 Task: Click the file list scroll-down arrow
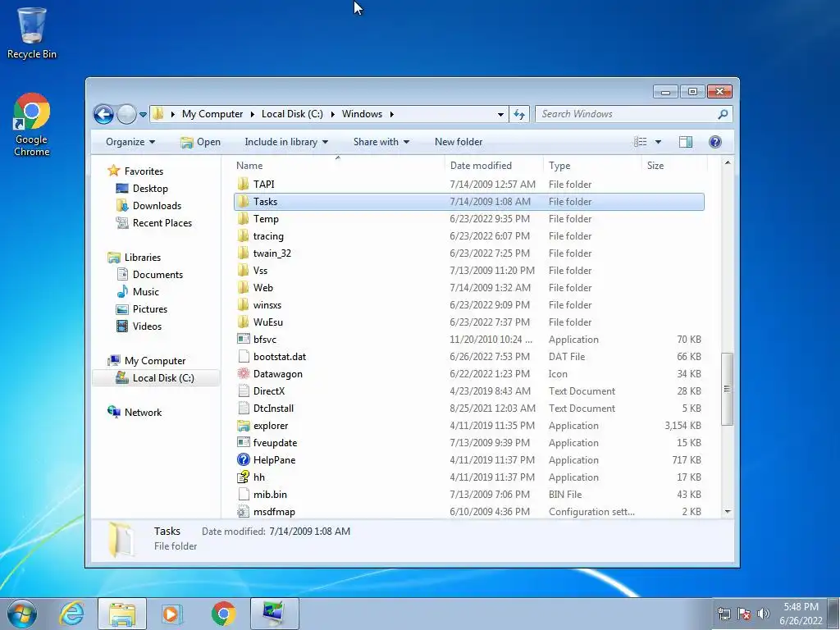coord(727,512)
